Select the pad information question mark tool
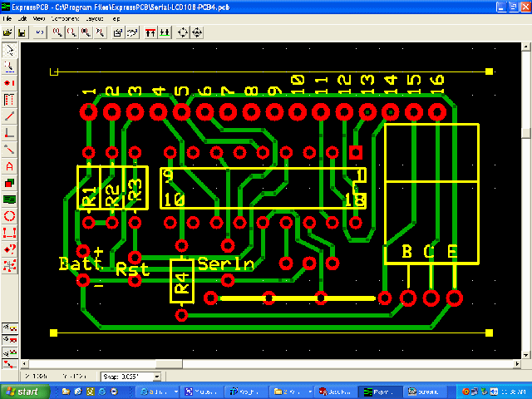 click(x=9, y=249)
